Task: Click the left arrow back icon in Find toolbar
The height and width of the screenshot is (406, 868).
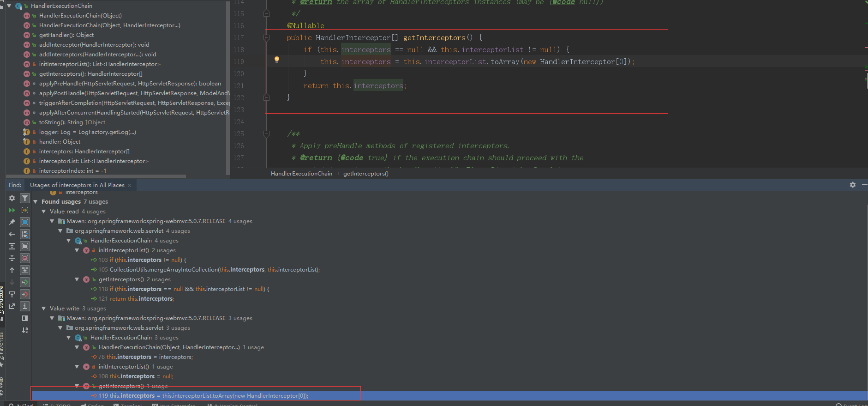Action: tap(12, 234)
